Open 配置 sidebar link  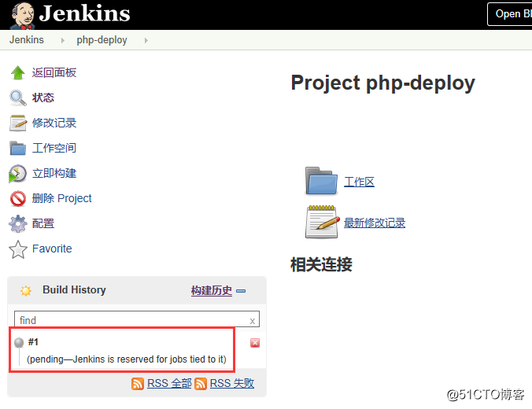(x=43, y=223)
